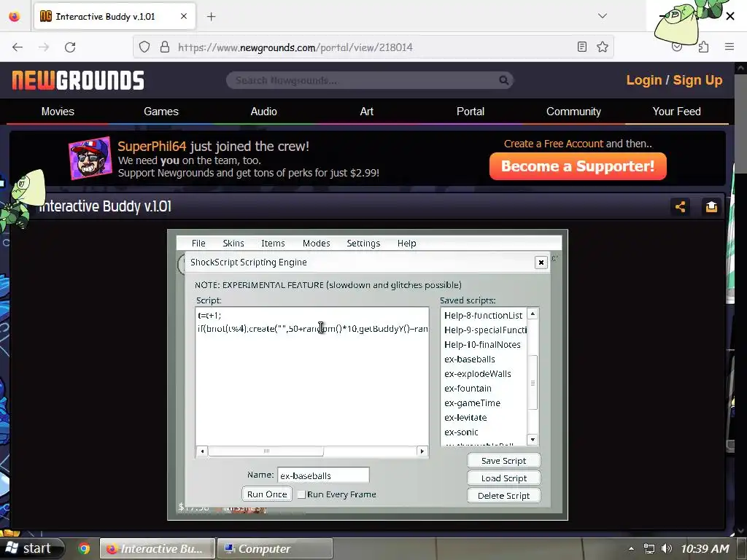
Task: Open the Art section
Action: click(366, 112)
